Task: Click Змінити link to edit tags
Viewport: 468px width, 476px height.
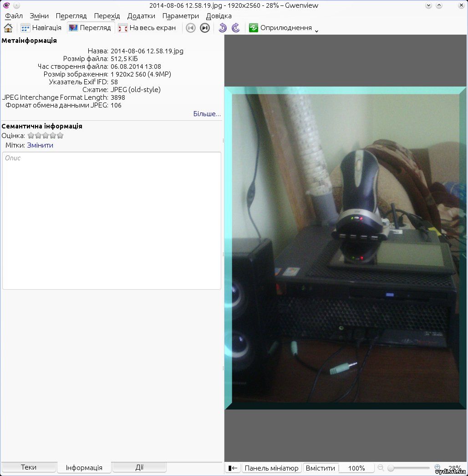Action: point(40,145)
